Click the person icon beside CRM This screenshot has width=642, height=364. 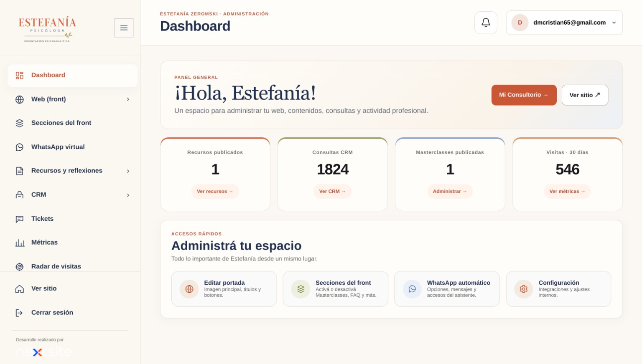(20, 195)
